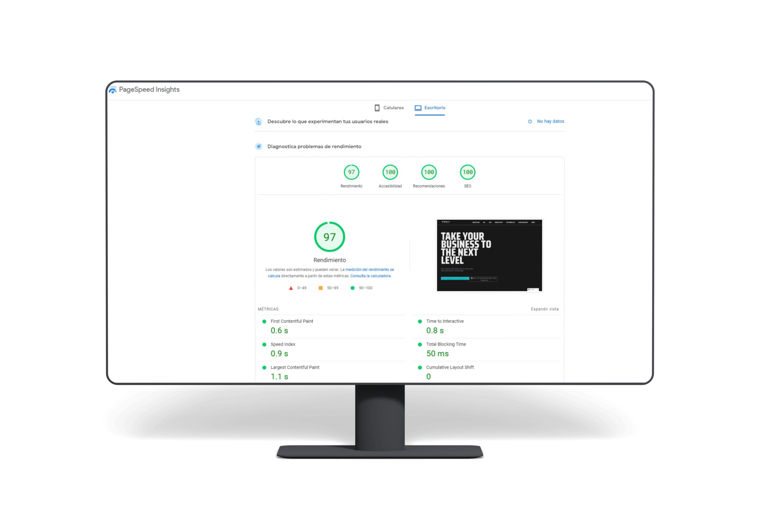Click the green circle 90–100 legend icon

[x=352, y=288]
